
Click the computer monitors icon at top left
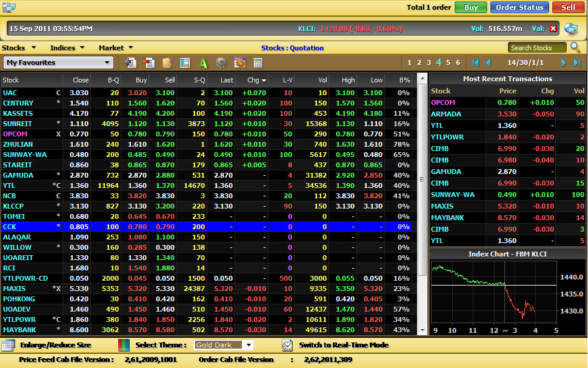(x=9, y=7)
